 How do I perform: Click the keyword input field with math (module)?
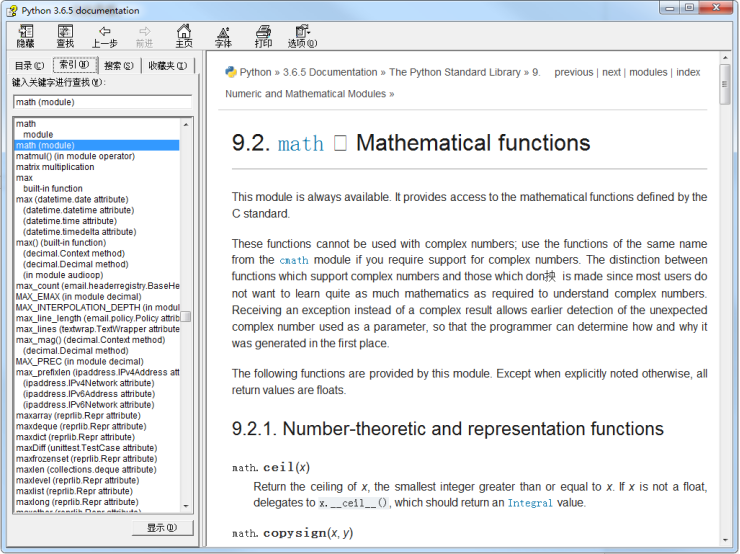(102, 102)
